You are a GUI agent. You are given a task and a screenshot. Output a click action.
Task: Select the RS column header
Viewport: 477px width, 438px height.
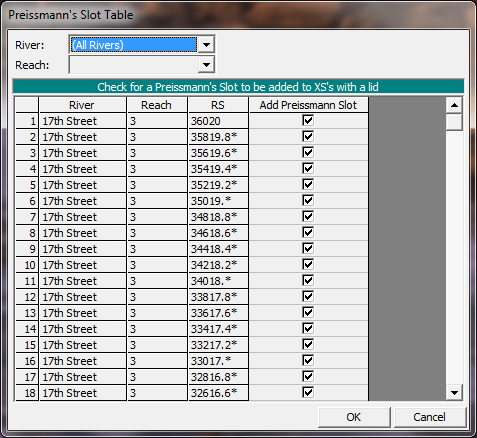click(x=218, y=105)
